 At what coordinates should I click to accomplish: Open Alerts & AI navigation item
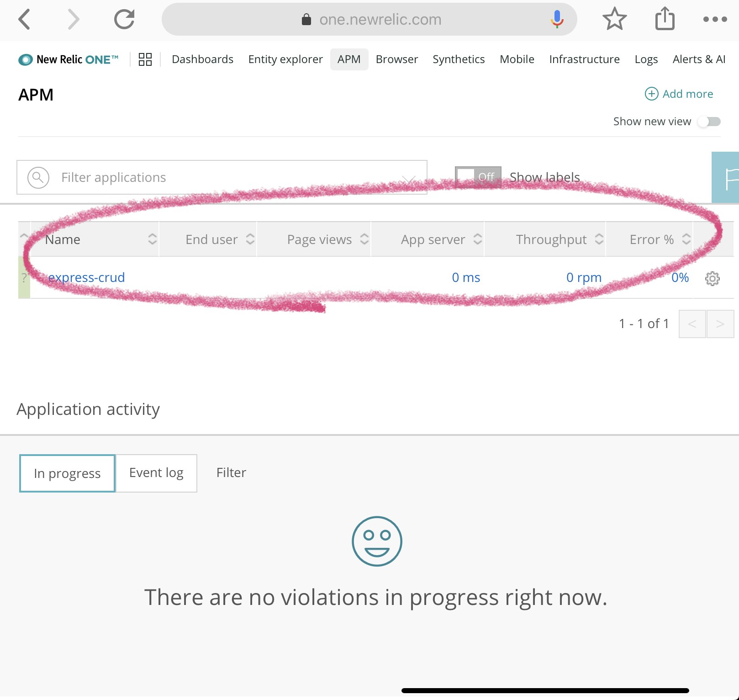[x=699, y=59]
